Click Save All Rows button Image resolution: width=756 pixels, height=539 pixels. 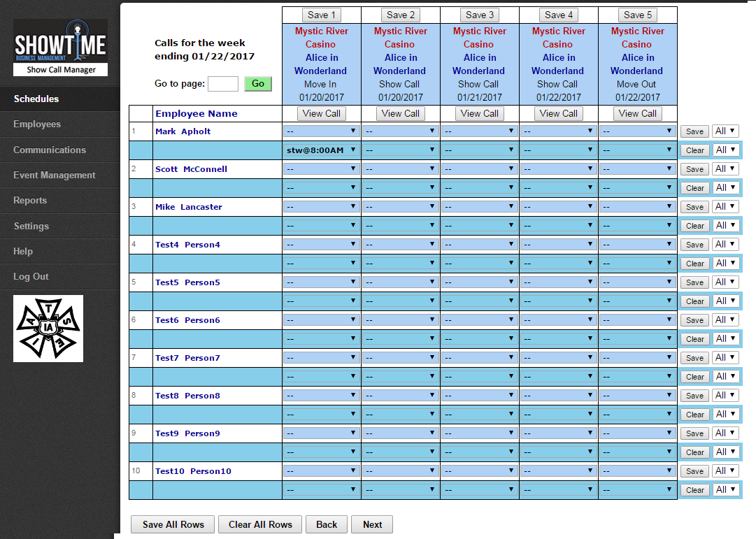pos(173,524)
